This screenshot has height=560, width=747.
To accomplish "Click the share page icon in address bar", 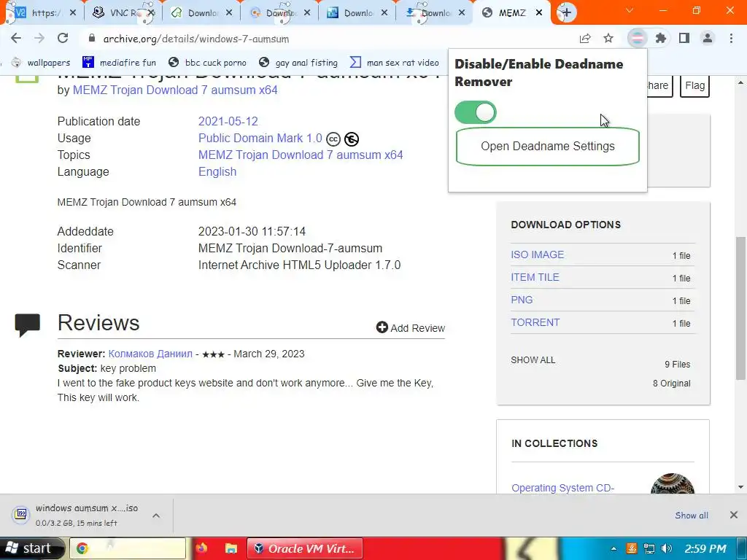I will 585,39.
